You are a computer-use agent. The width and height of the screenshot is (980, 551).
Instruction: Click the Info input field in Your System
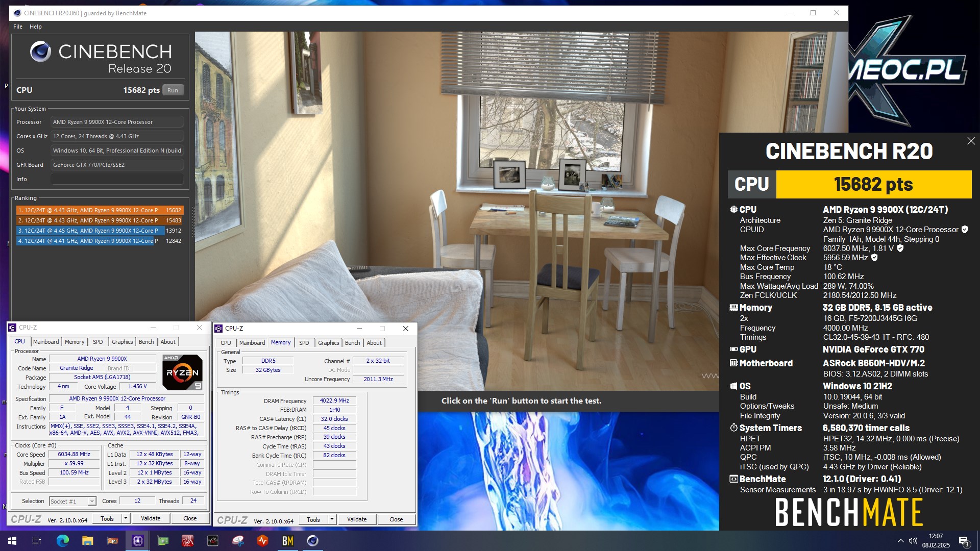(117, 179)
